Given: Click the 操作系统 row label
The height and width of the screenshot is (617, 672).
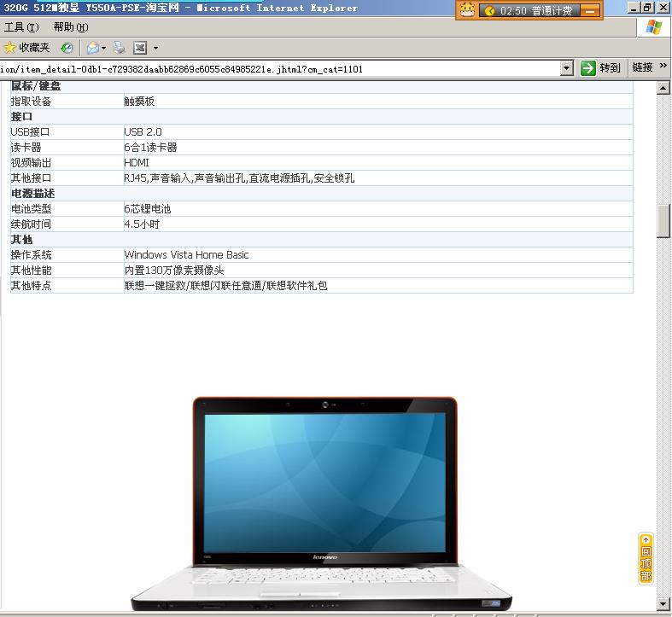Looking at the screenshot, I should (31, 255).
